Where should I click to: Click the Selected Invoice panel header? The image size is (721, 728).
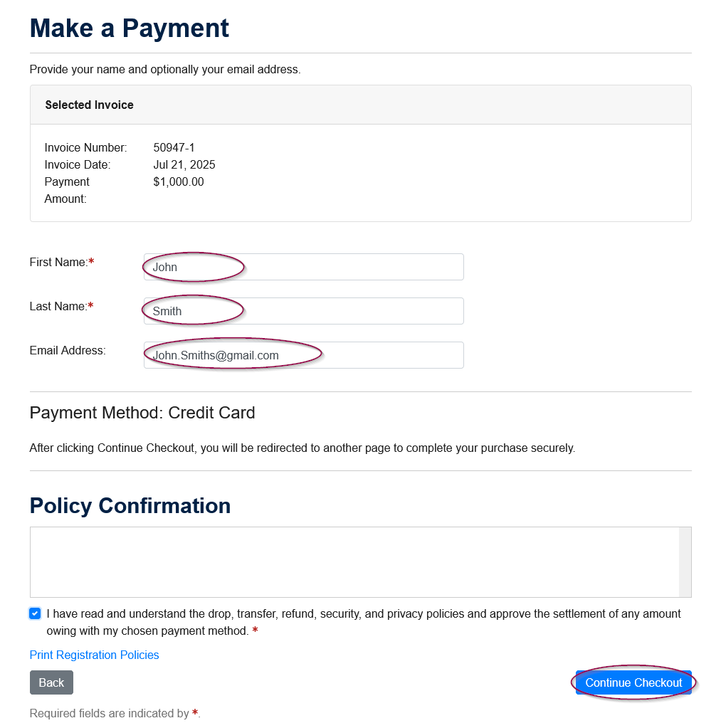point(361,105)
